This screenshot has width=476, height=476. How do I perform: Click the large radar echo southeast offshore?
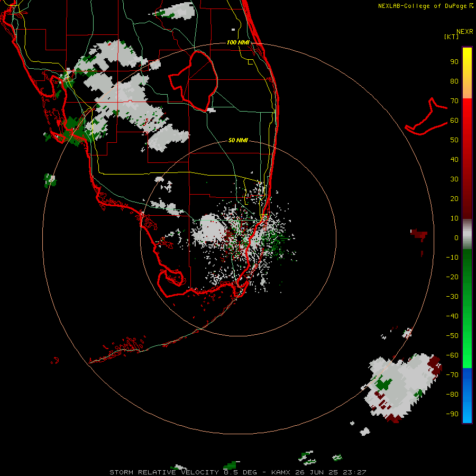pyautogui.click(x=402, y=387)
